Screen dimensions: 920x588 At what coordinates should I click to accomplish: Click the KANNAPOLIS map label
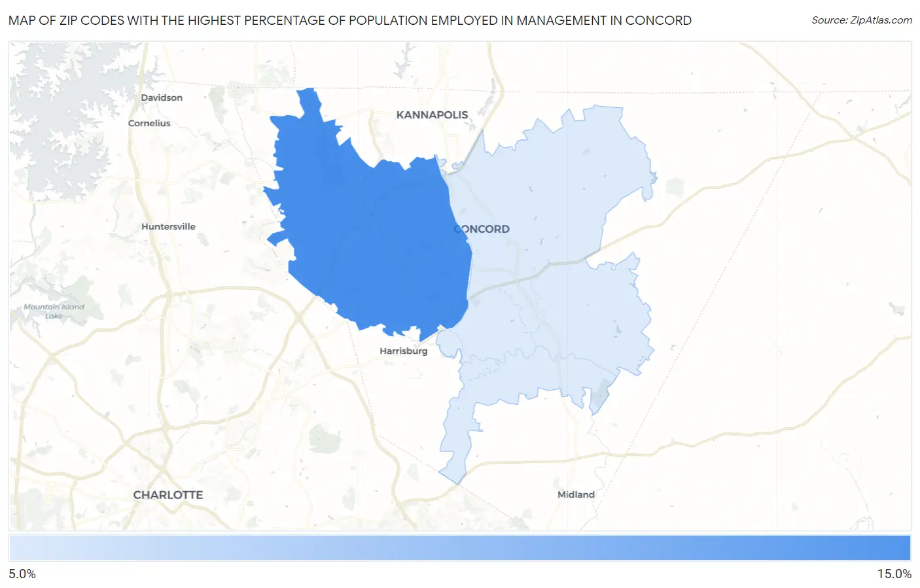click(432, 114)
